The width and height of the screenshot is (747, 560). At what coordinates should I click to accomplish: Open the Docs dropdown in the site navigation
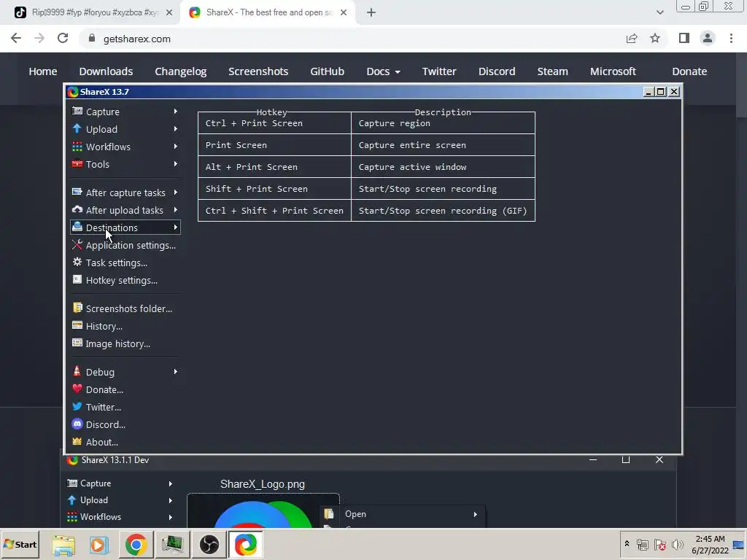[x=383, y=71]
